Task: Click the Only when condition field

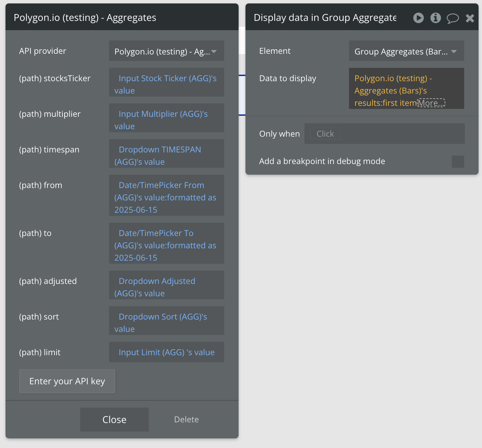Action: 384,134
